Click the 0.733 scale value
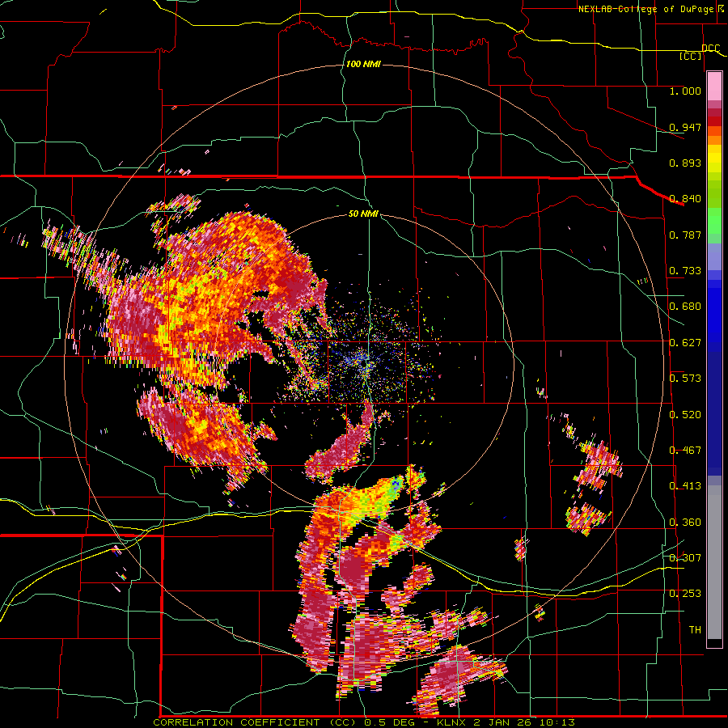Screen dimensions: 728x728 point(685,271)
